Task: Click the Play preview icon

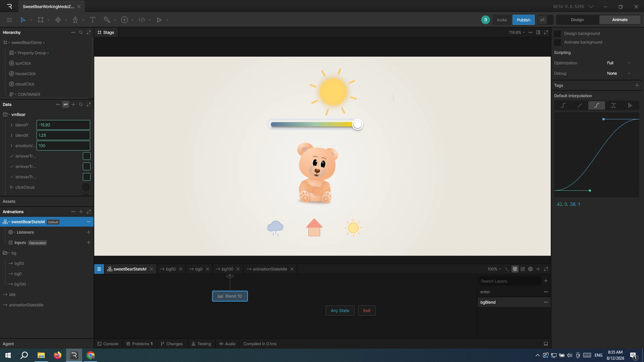Action: tap(159, 20)
